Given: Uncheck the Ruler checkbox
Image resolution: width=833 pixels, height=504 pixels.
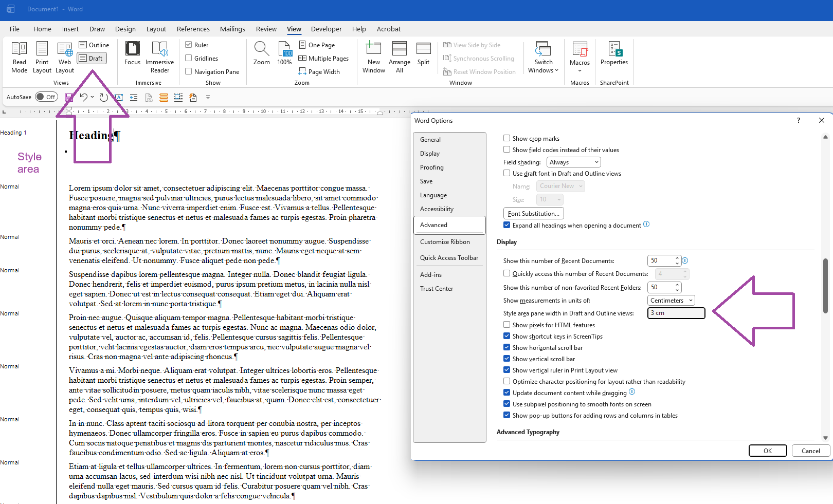Looking at the screenshot, I should [189, 45].
